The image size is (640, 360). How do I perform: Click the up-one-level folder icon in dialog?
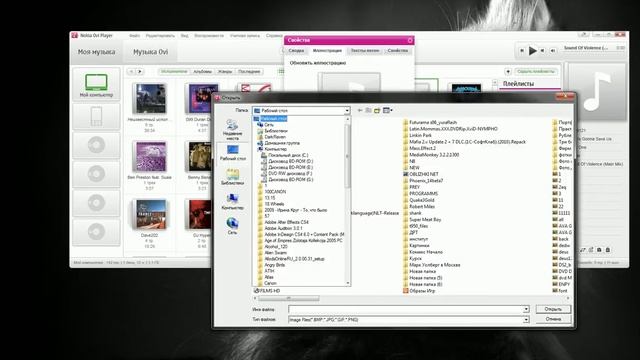(x=368, y=110)
